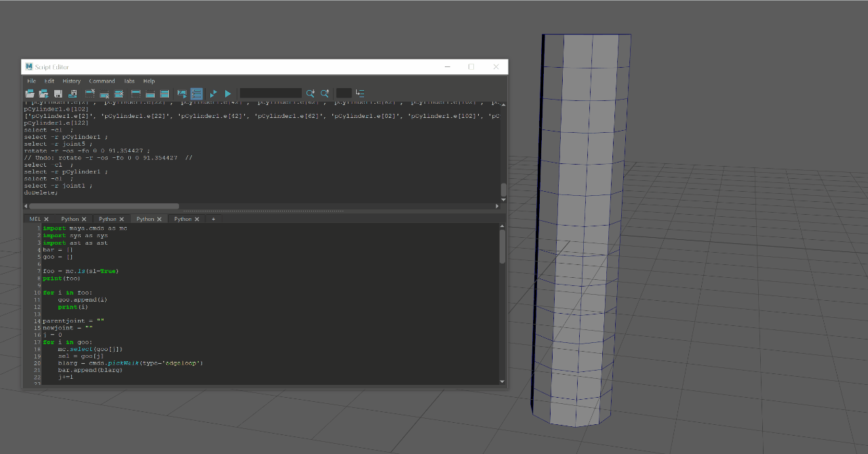Click the history line 'select -r joint5 ;'
The image size is (868, 454).
[x=58, y=144]
